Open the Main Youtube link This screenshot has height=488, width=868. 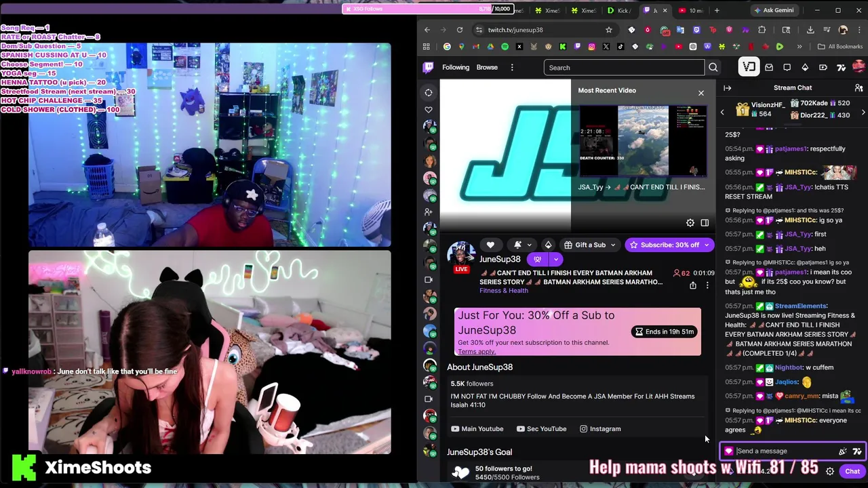tap(477, 428)
